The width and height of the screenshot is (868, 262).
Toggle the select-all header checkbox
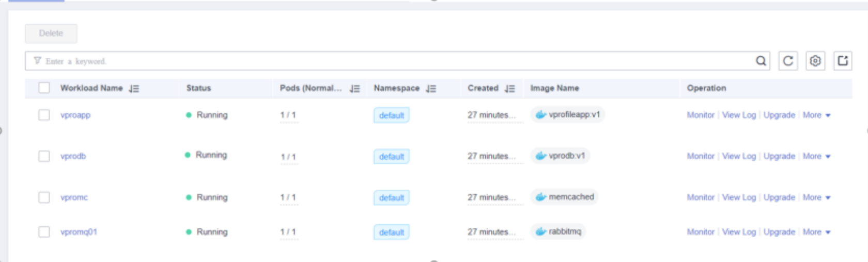(44, 88)
